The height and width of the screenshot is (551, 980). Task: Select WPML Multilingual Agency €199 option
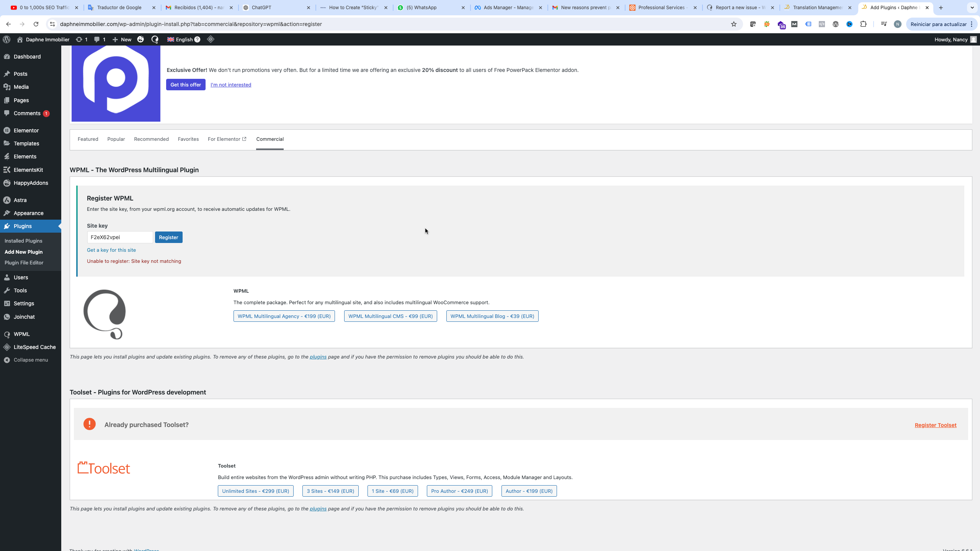[x=284, y=316]
